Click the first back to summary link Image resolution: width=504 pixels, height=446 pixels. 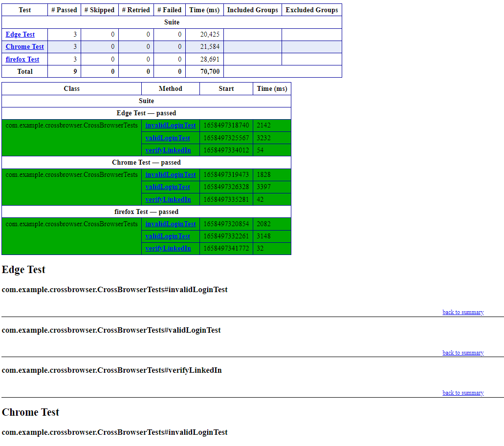(x=462, y=312)
